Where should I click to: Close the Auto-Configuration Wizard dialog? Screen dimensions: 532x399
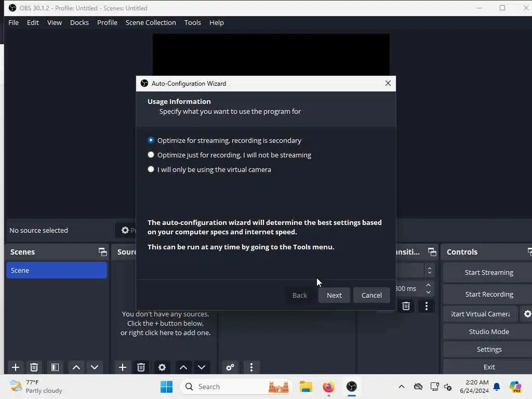click(388, 83)
